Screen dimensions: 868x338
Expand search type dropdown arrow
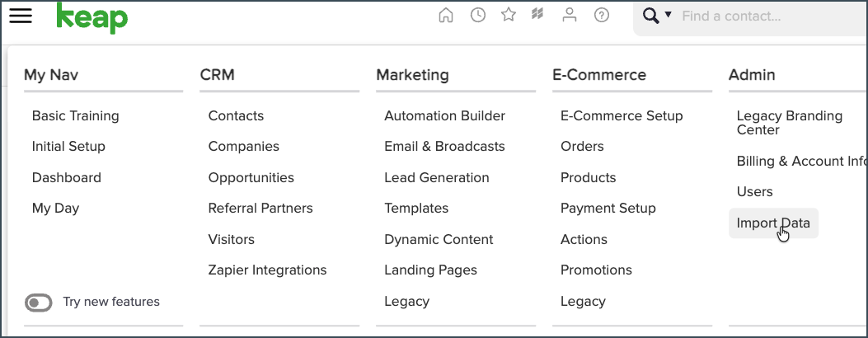(668, 15)
